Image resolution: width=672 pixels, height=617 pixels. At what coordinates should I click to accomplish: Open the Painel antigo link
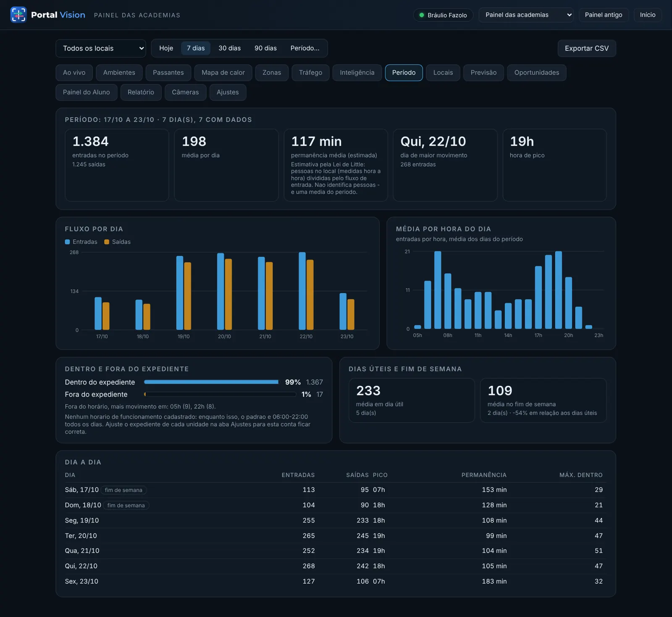pos(604,15)
